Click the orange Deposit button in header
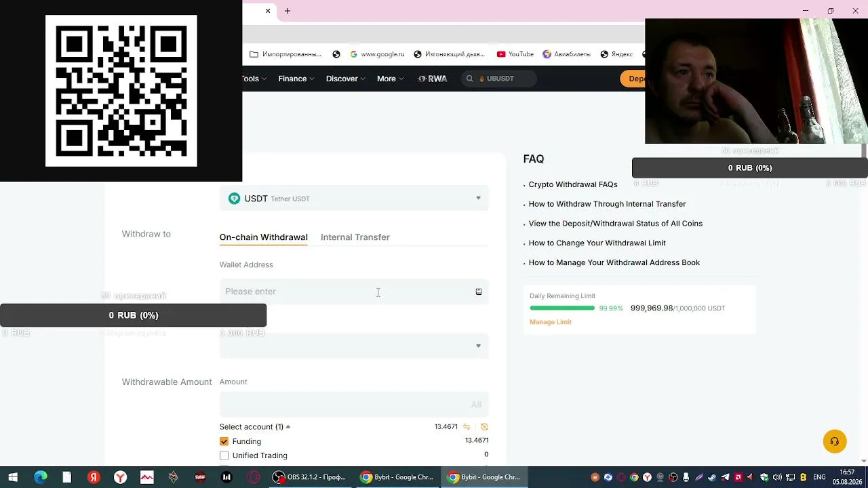Screen dimensions: 868x488 click(633, 79)
